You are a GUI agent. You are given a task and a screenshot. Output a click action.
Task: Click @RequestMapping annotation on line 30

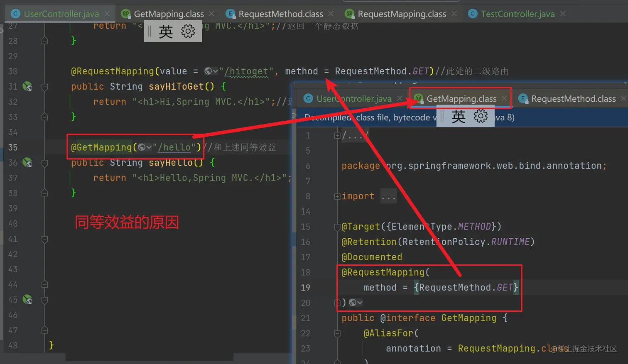click(x=112, y=71)
